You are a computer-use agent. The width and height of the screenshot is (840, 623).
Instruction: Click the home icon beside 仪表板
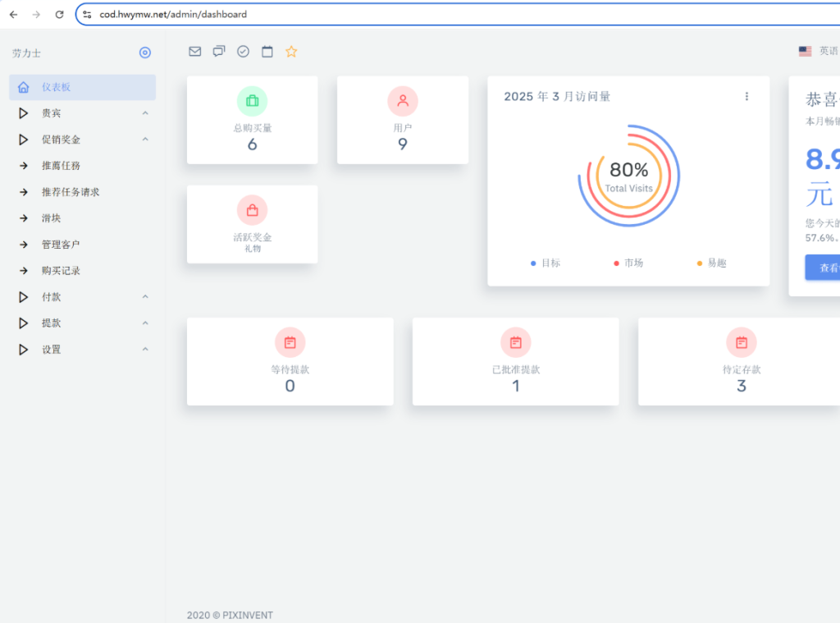pos(24,87)
